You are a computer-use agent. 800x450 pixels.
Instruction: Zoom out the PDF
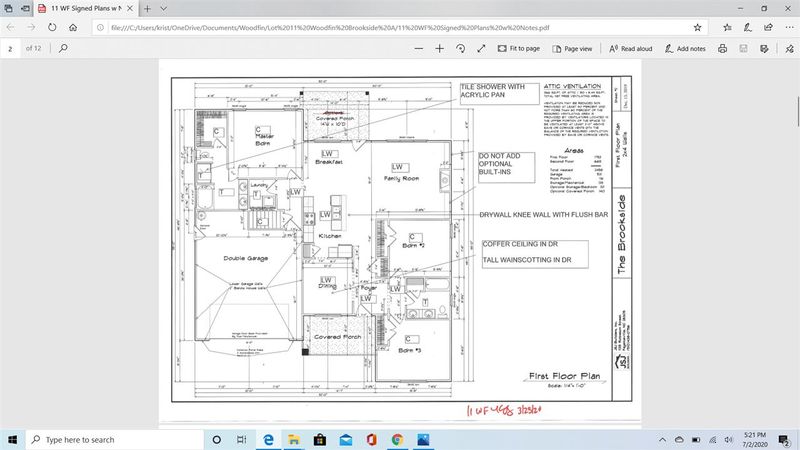coord(419,48)
